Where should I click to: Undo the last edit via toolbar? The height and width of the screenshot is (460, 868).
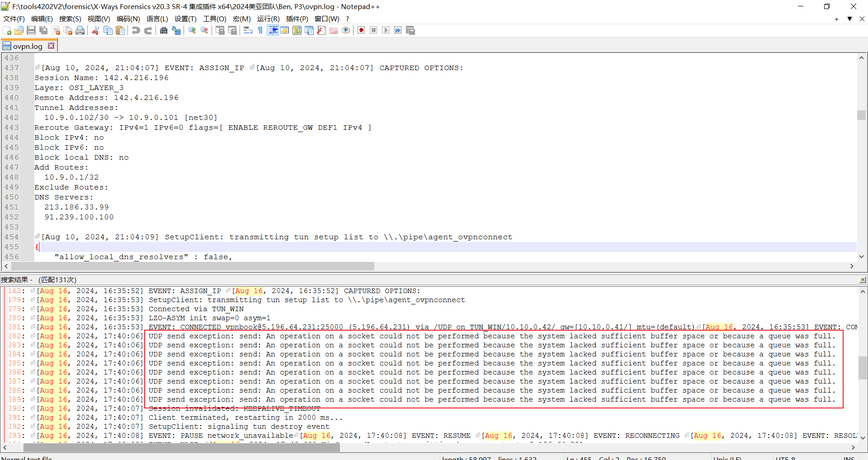pyautogui.click(x=136, y=30)
